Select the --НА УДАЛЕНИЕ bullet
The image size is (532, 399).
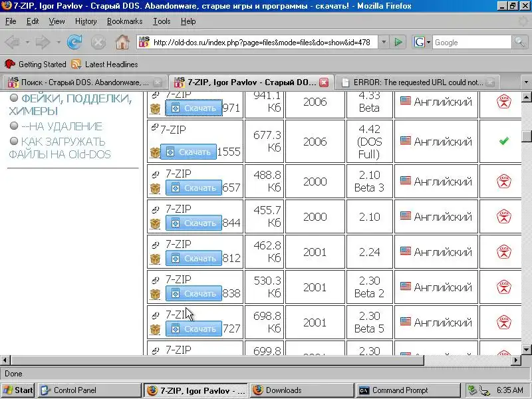14,126
